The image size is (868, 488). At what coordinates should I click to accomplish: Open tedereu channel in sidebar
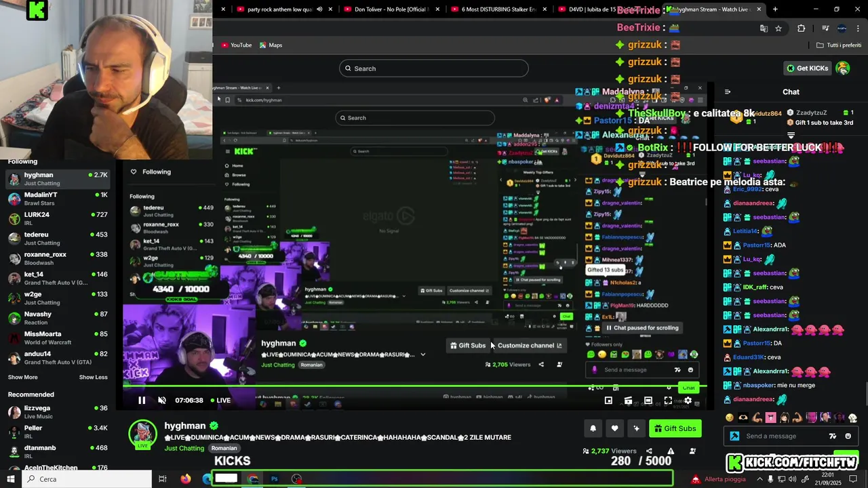point(58,239)
